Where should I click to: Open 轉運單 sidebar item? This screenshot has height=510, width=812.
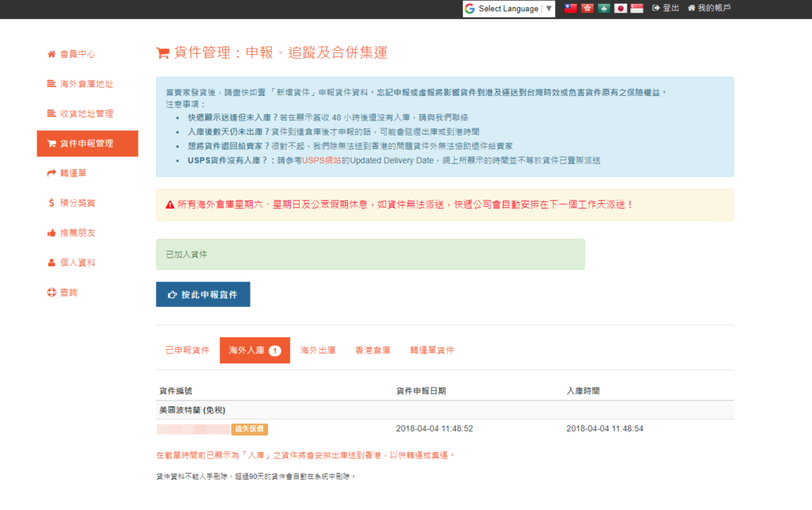[75, 173]
